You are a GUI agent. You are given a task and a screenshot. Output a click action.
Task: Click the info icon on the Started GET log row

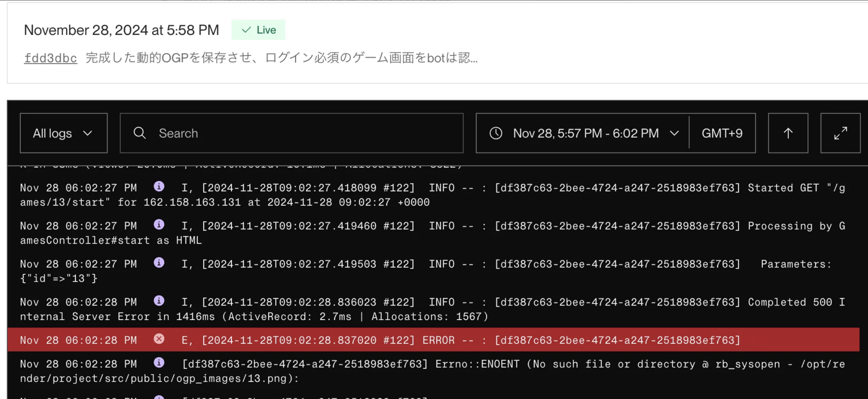(x=159, y=187)
